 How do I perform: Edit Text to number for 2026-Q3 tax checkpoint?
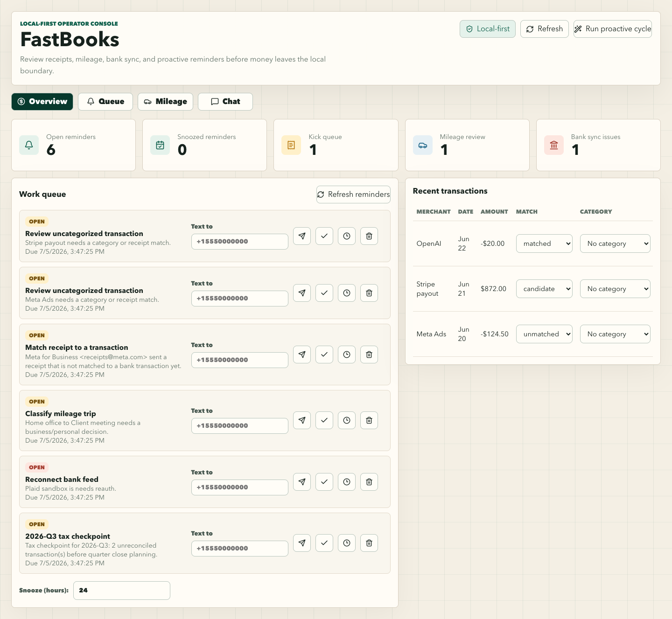240,549
